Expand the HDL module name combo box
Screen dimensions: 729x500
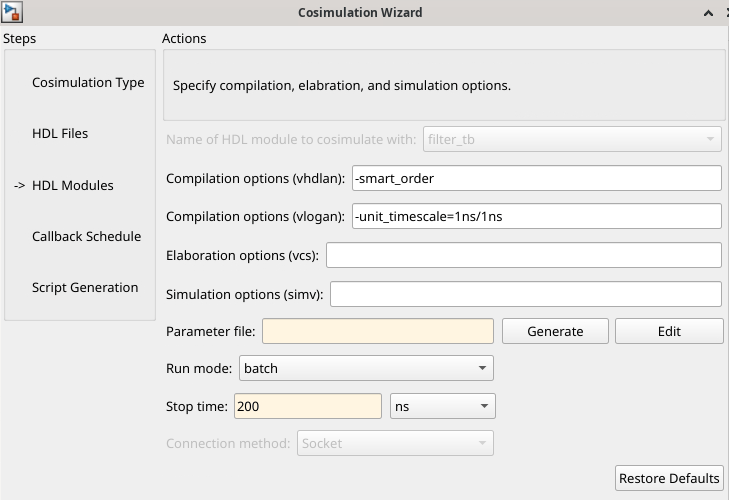click(x=572, y=140)
